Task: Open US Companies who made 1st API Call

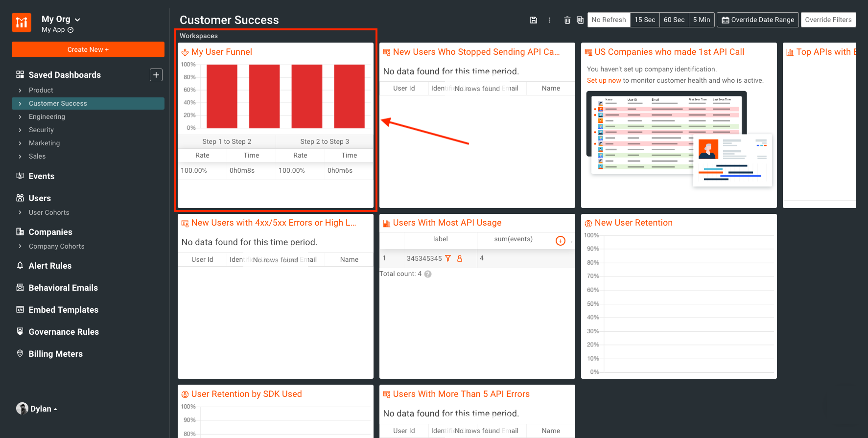Action: tap(669, 52)
